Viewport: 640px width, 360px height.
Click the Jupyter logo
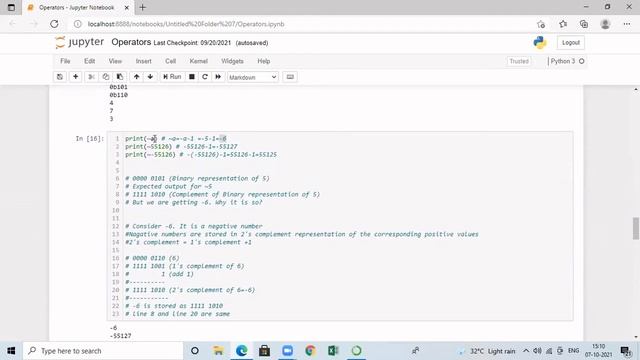pyautogui.click(x=80, y=42)
